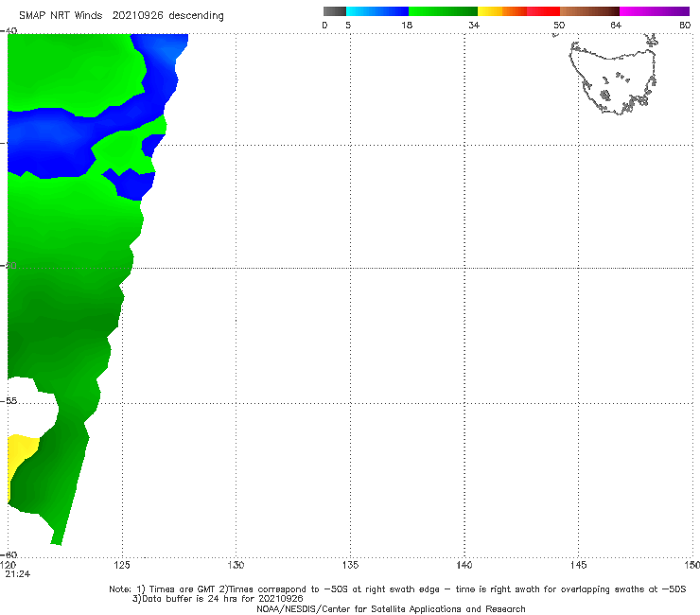Click the color bar label "34"
Viewport: 700px width, 615px height.
[474, 25]
